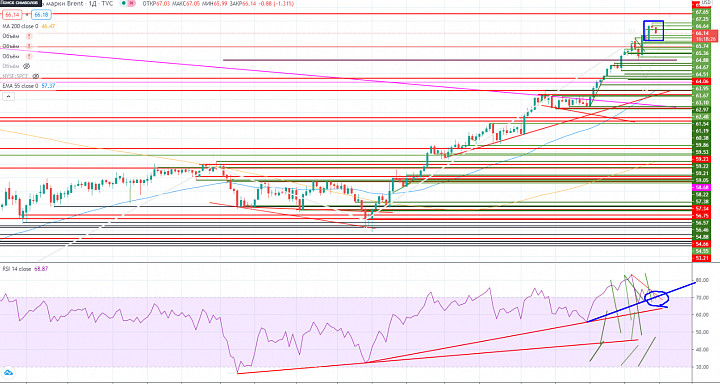Viewport: 720px width, 384px height.
Task: Click the 59.86 price label
Action: pos(701,145)
